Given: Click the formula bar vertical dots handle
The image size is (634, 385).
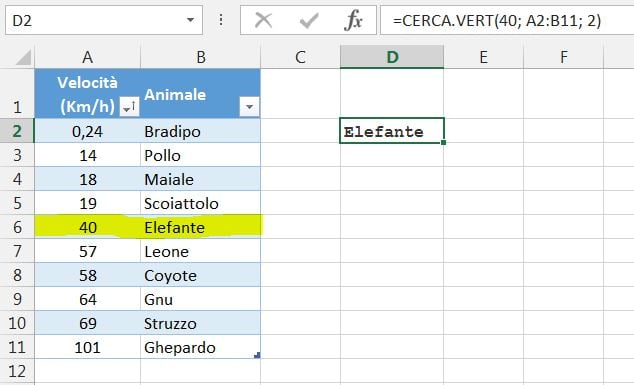Looking at the screenshot, I should point(221,20).
